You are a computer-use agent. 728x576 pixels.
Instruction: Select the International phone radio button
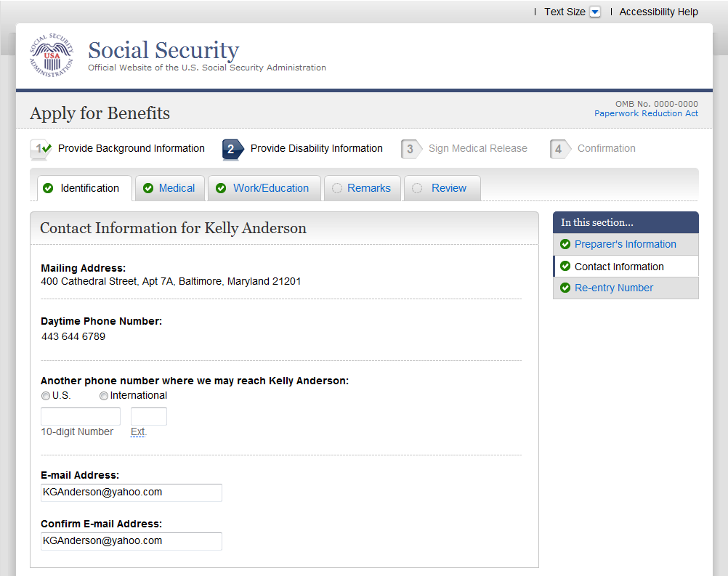coord(104,396)
